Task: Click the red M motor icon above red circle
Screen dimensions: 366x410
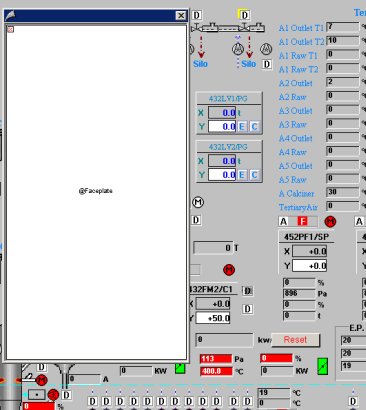Action: coord(41,380)
